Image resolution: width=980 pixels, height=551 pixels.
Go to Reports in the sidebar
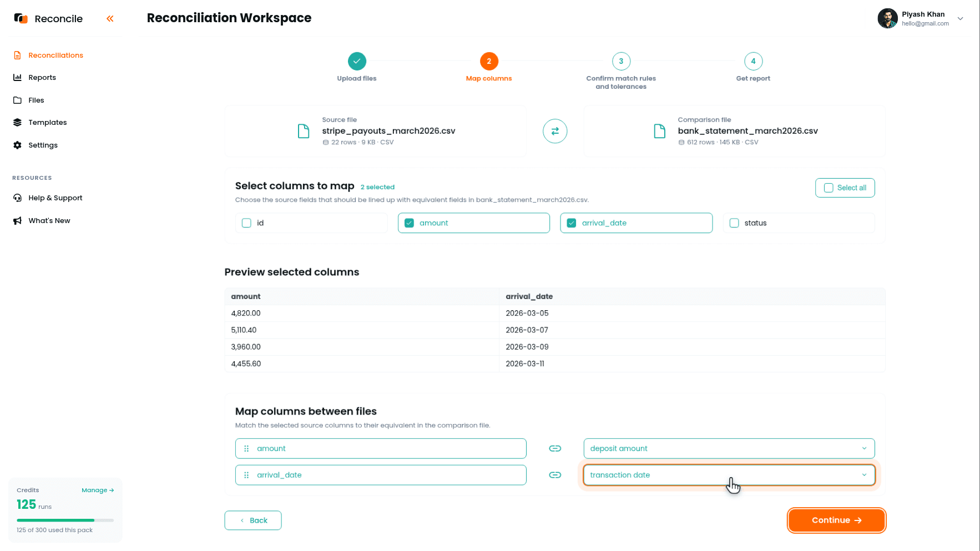tap(42, 77)
